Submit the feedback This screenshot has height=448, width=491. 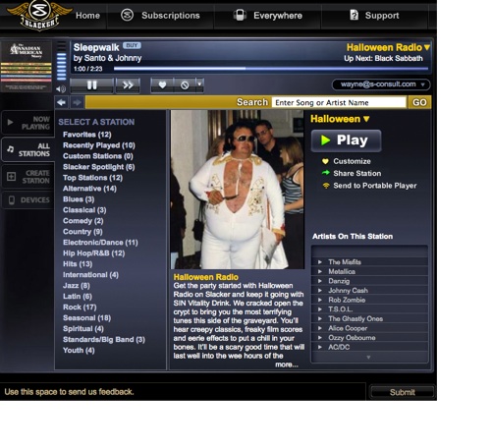click(402, 392)
